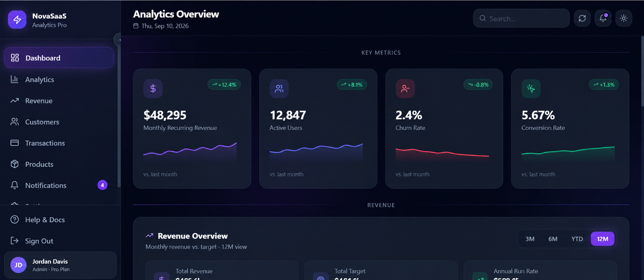Go to Analytics in the sidebar
The image size is (644, 280).
click(x=59, y=79)
